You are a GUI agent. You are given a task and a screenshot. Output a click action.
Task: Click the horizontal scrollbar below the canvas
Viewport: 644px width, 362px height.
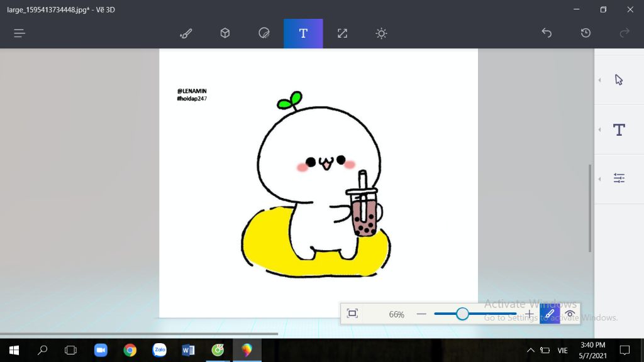[139, 334]
